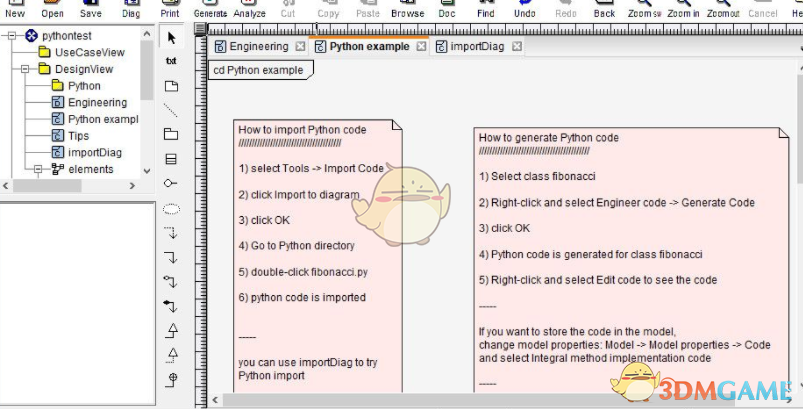Choose the note shape tool
The width and height of the screenshot is (803, 409).
coord(171,86)
